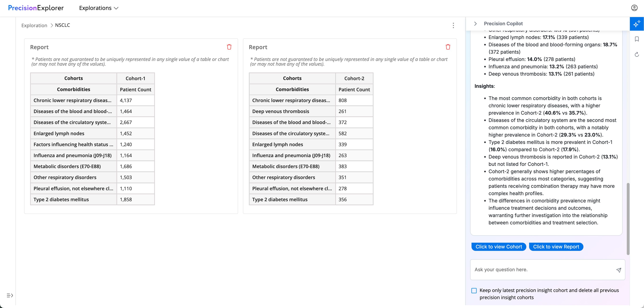Screen dimensions: 644x308
Task: Click Cohort-1 Report title
Action: 39,47
